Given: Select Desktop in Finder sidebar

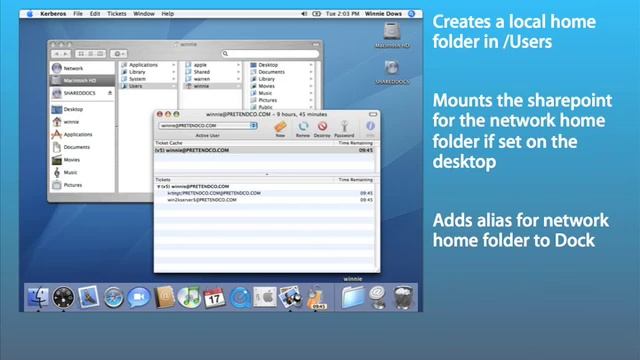Looking at the screenshot, I should click(x=82, y=109).
